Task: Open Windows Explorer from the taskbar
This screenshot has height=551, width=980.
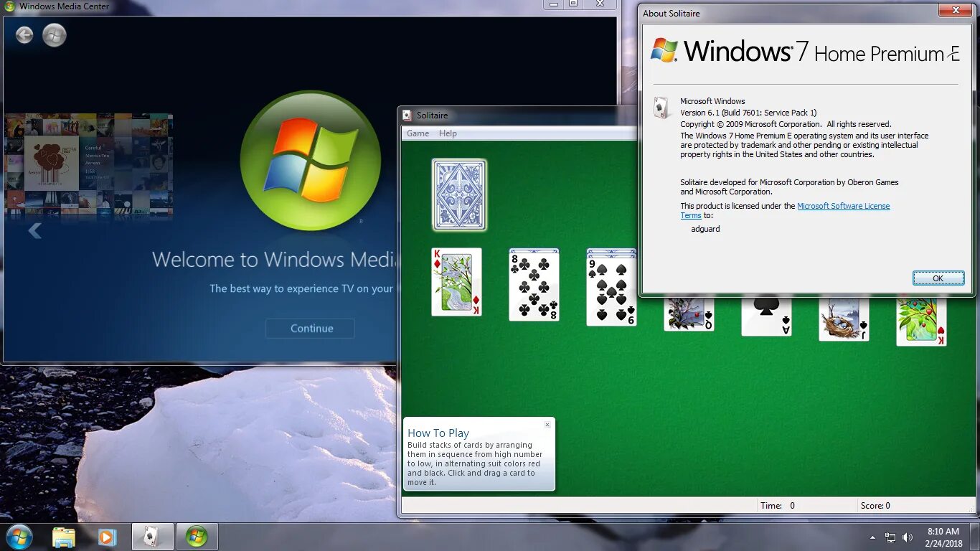Action: (x=64, y=537)
